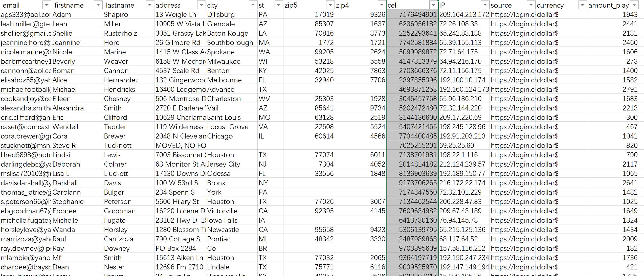Click city cell 'Milwaukee'
The width and height of the screenshot is (644, 276).
tap(232, 61)
